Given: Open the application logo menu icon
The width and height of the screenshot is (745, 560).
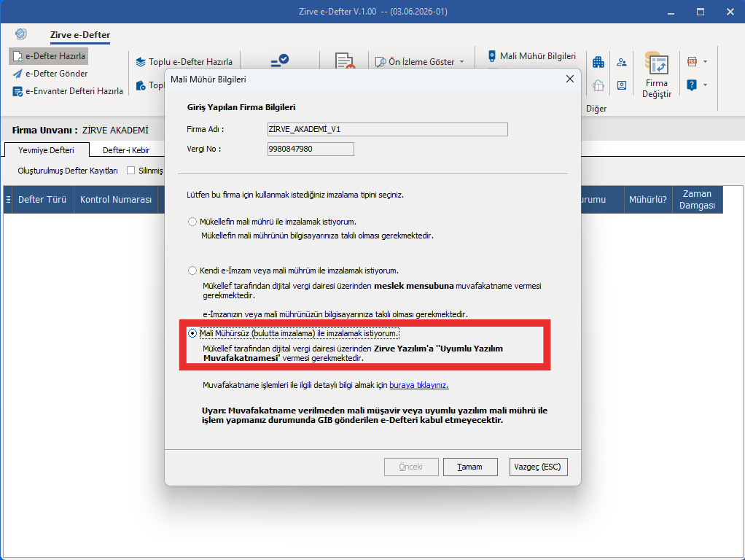Looking at the screenshot, I should coord(21,34).
